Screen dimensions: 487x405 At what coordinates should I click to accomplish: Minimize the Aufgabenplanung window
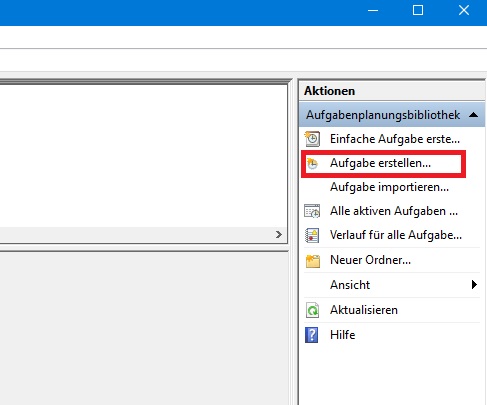pyautogui.click(x=373, y=10)
